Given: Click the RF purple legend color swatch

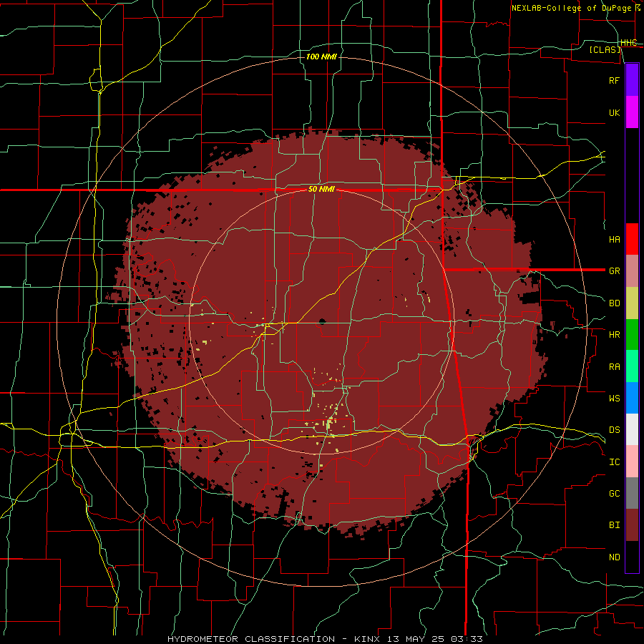Looking at the screenshot, I should tap(632, 80).
